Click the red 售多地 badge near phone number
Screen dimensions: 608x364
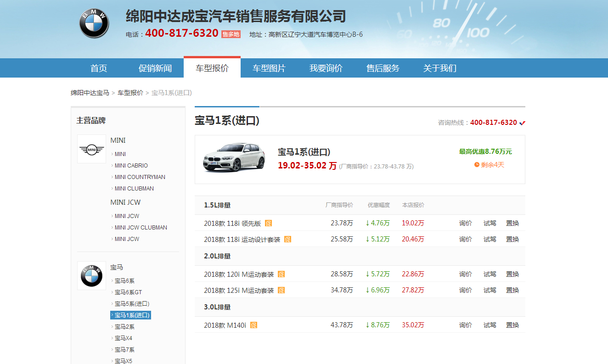tap(231, 34)
